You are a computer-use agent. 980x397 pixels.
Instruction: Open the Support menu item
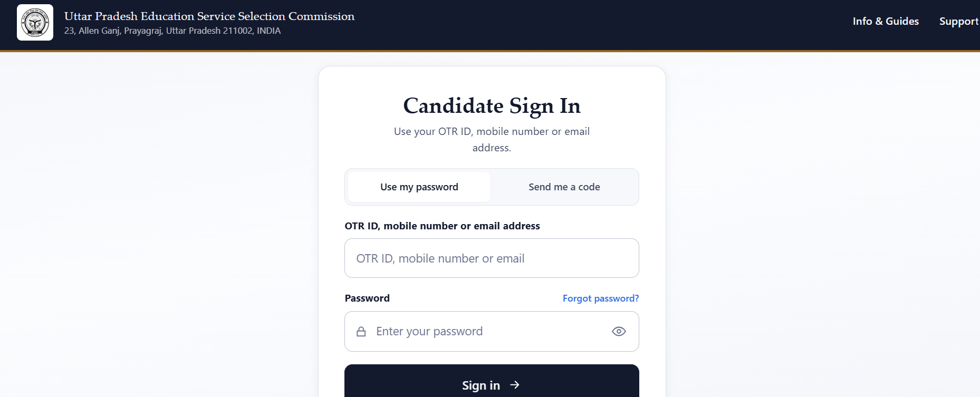coord(959,21)
